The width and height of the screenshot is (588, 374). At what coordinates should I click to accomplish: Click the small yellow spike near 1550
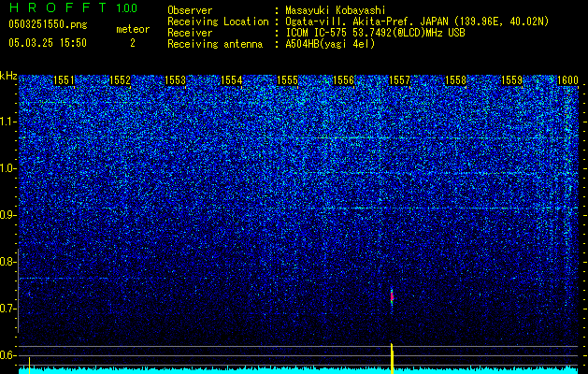click(x=29, y=364)
